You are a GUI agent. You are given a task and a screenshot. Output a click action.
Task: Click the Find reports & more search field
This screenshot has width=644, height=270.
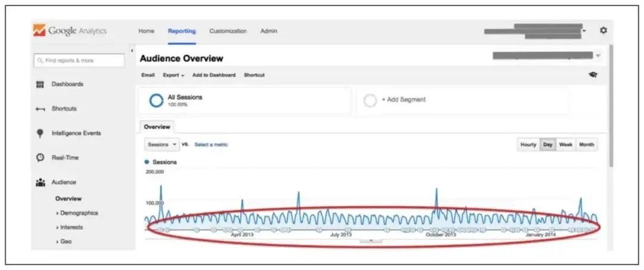(x=79, y=60)
